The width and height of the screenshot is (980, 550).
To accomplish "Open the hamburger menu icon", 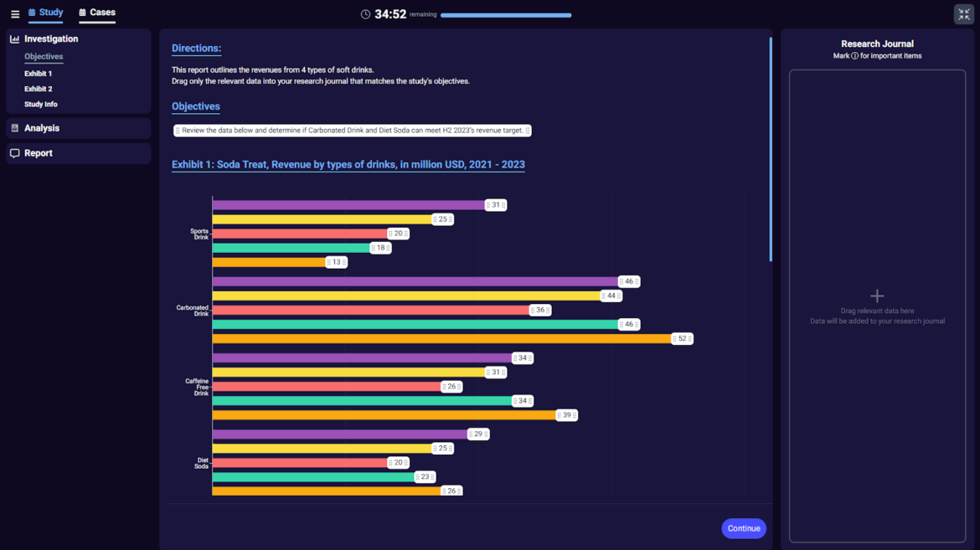I will (15, 14).
